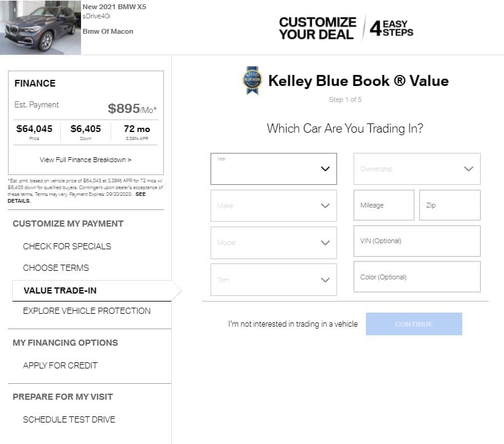Open the BMW X5 vehicle photo
Image resolution: width=504 pixels, height=444 pixels.
41,28
